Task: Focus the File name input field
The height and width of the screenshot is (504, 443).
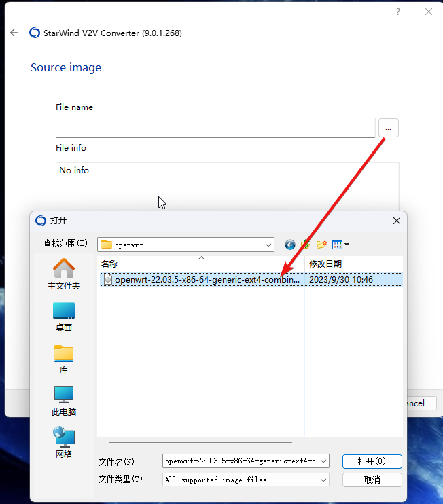Action: (215, 128)
